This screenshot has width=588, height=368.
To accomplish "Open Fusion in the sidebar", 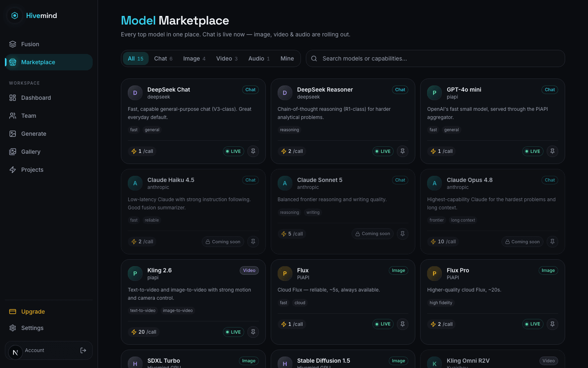I will (x=49, y=44).
